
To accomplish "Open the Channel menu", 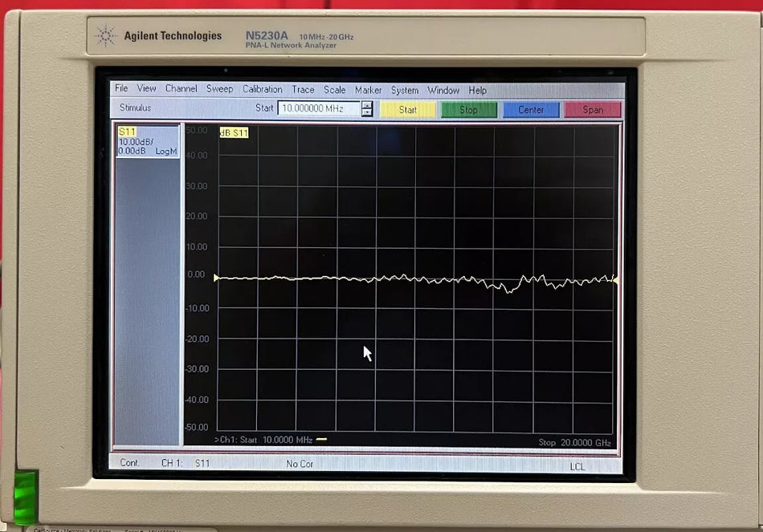I will 181,89.
